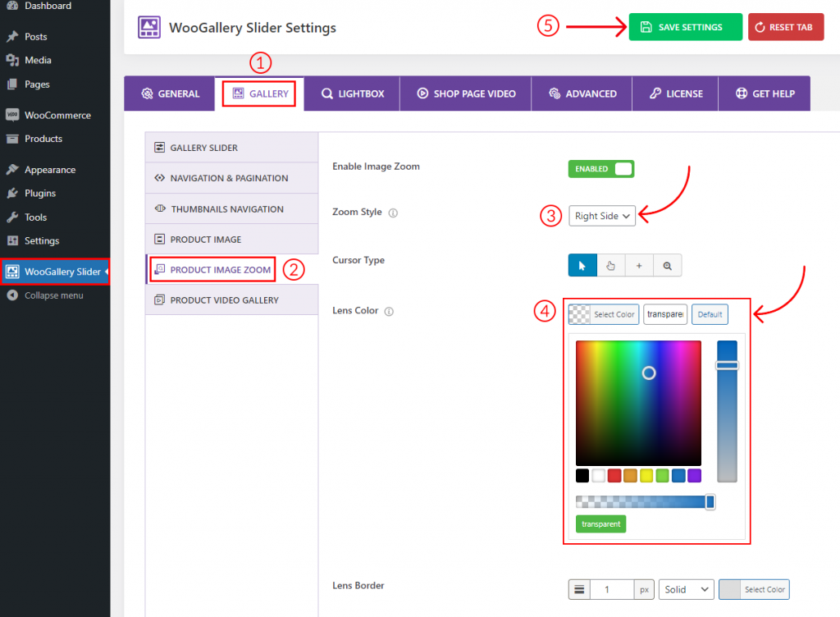This screenshot has height=617, width=840.
Task: Select the arrow pointer cursor type
Action: tap(582, 266)
